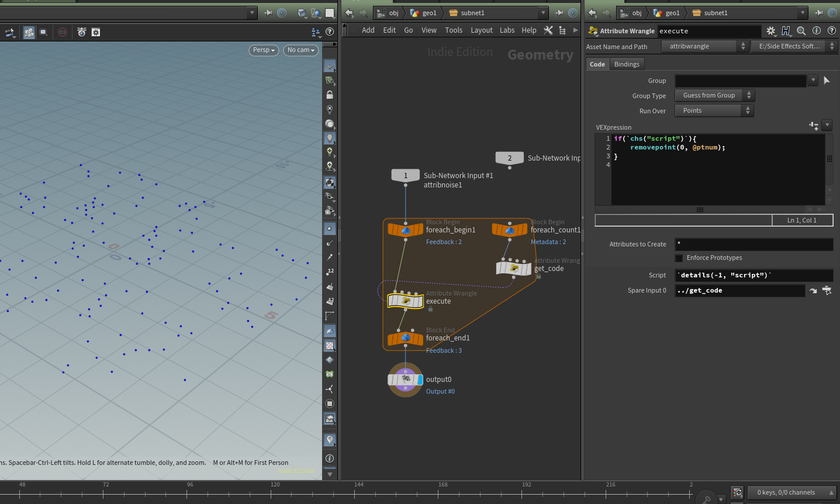Screen dimensions: 840x504
Task: Click the wrench icon in network editor menu
Action: (x=548, y=30)
